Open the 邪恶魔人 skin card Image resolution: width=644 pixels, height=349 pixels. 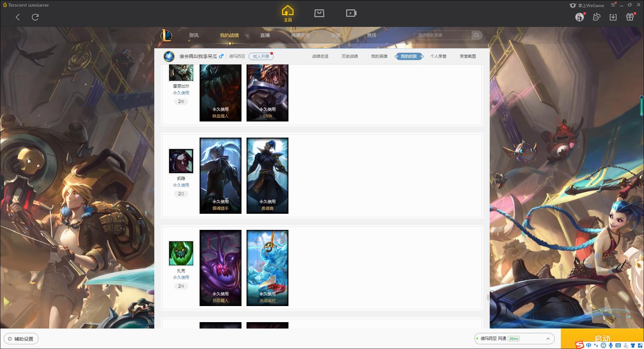220,268
